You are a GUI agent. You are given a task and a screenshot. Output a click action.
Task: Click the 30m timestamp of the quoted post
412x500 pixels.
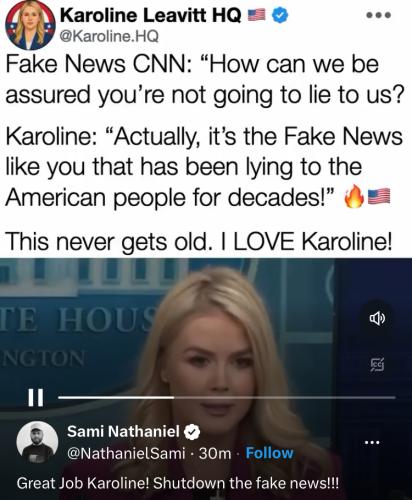(x=215, y=453)
